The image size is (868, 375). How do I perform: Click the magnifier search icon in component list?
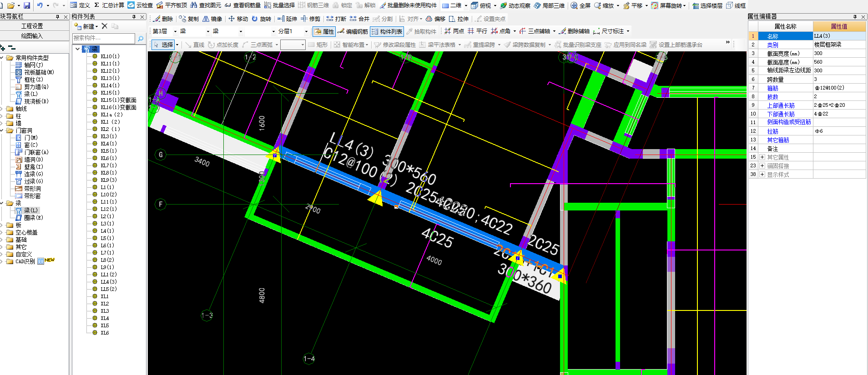[x=141, y=38]
